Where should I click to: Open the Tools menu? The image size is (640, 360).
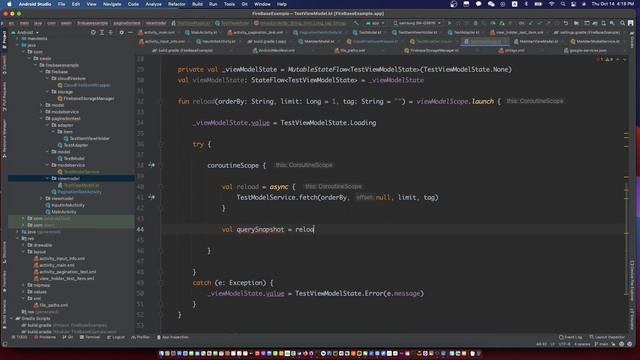(229, 4)
